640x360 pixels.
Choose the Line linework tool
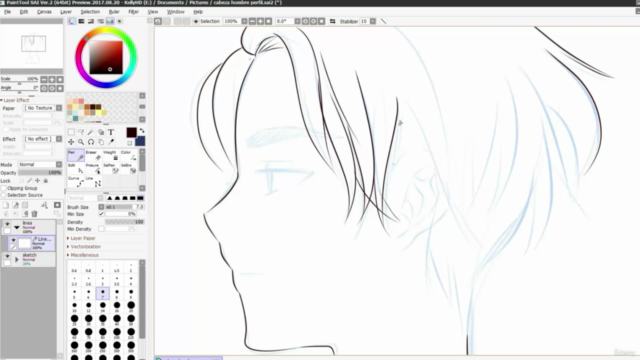pos(93,182)
